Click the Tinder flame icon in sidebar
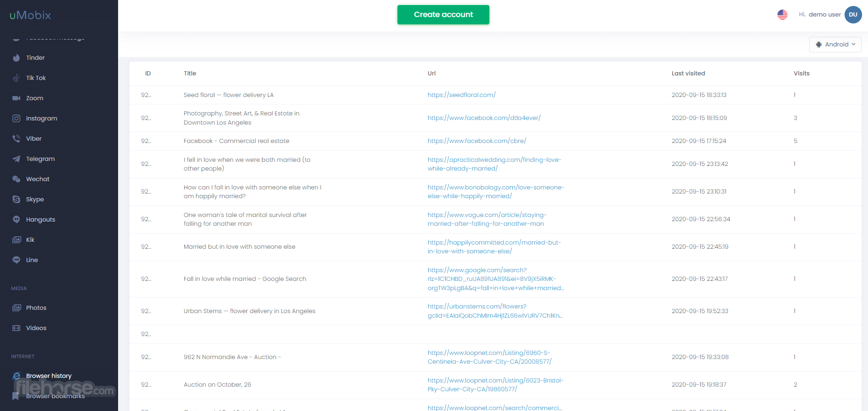This screenshot has width=868, height=411. [17, 58]
